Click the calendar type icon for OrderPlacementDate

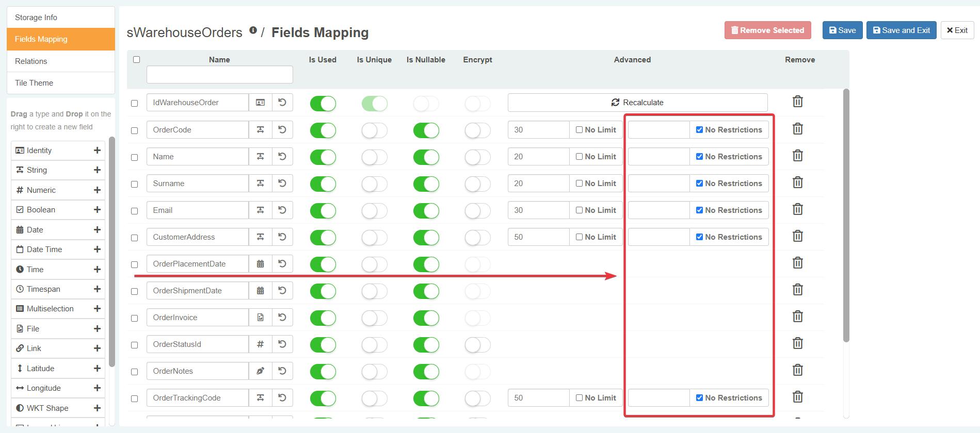click(x=261, y=264)
